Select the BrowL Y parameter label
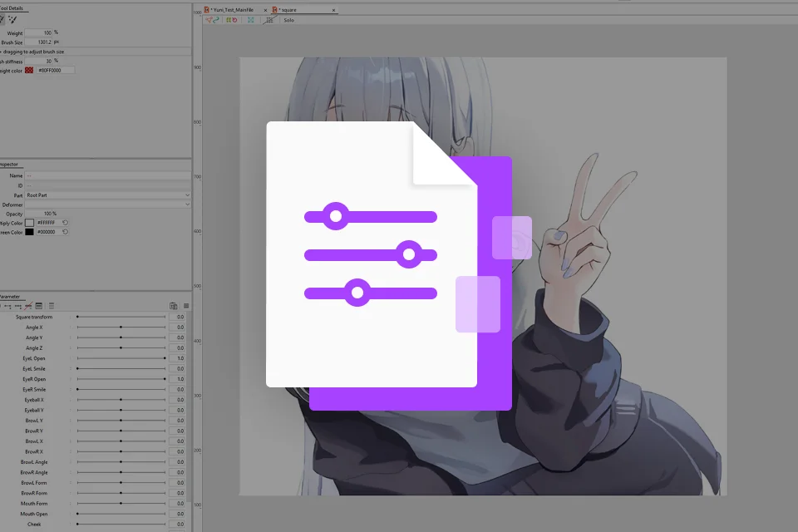The width and height of the screenshot is (798, 532). tap(34, 421)
